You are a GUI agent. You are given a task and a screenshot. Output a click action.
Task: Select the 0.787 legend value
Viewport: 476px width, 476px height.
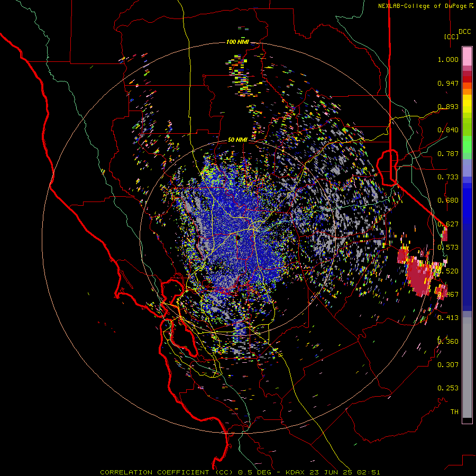(448, 153)
